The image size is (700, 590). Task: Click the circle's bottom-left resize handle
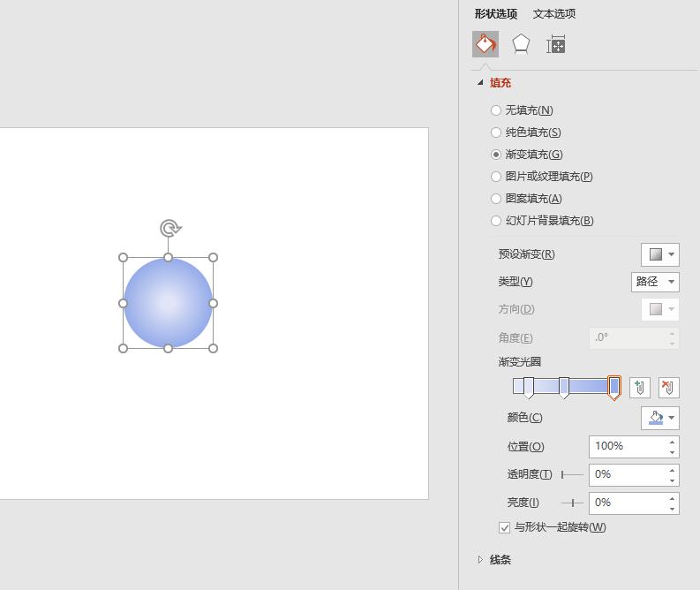tap(123, 348)
